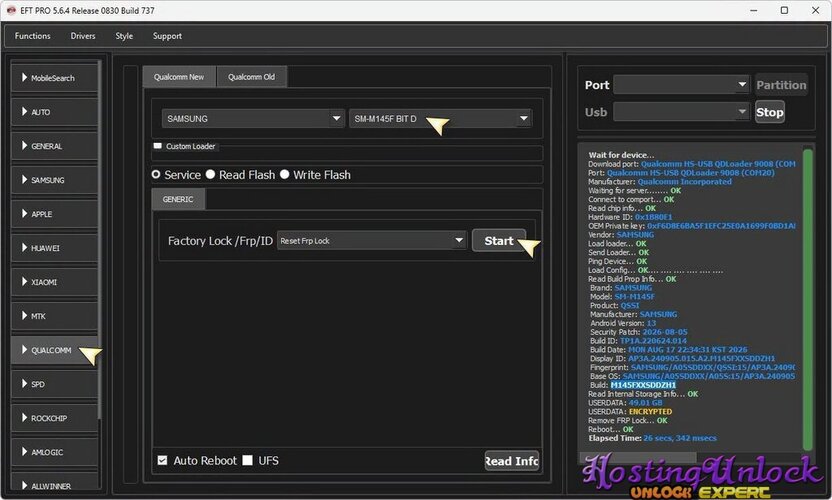Enable the UFS checkbox
The width and height of the screenshot is (832, 500).
pyautogui.click(x=247, y=460)
